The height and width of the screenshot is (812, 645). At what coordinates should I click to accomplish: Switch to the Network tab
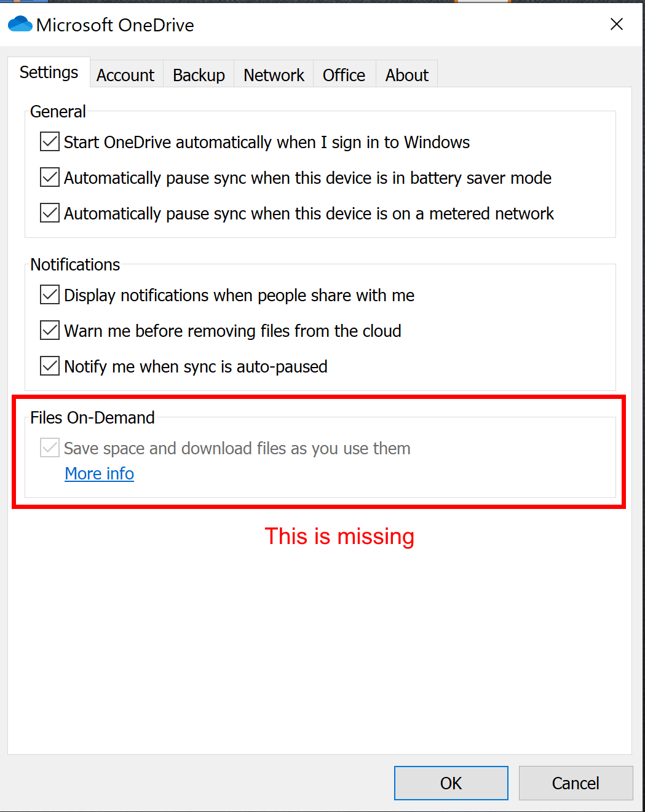pyautogui.click(x=274, y=75)
